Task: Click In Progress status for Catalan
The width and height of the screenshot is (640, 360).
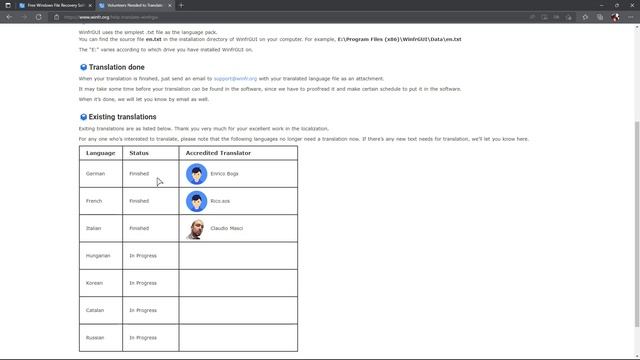Action: click(x=143, y=311)
